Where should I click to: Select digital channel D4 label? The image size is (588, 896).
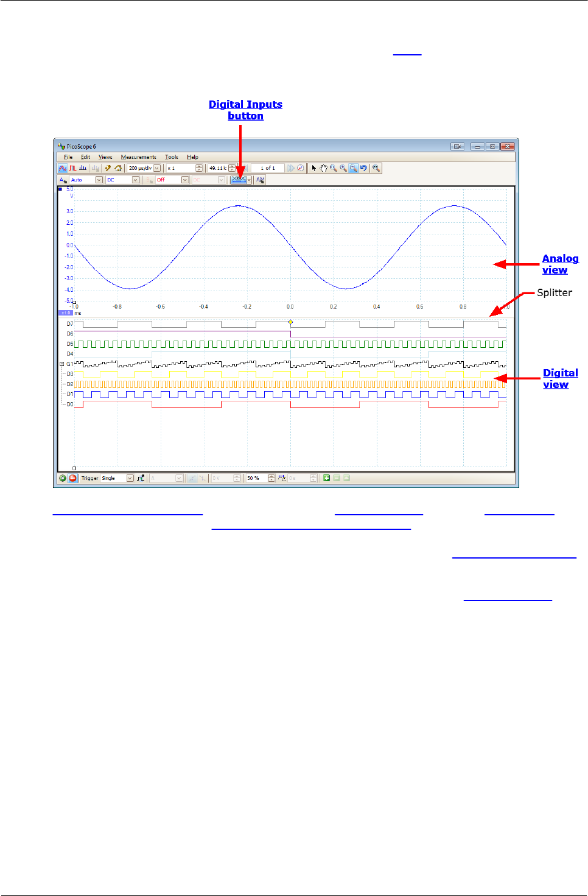tap(70, 353)
